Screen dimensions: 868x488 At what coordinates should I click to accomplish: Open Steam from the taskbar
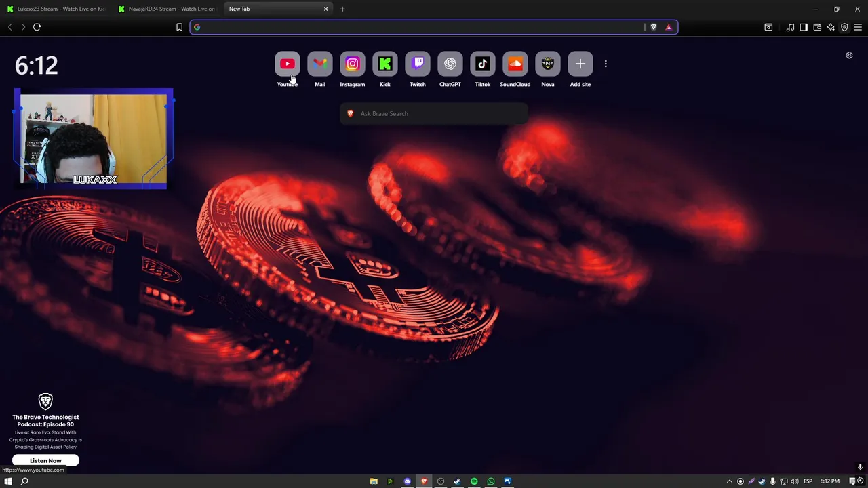coord(457,481)
